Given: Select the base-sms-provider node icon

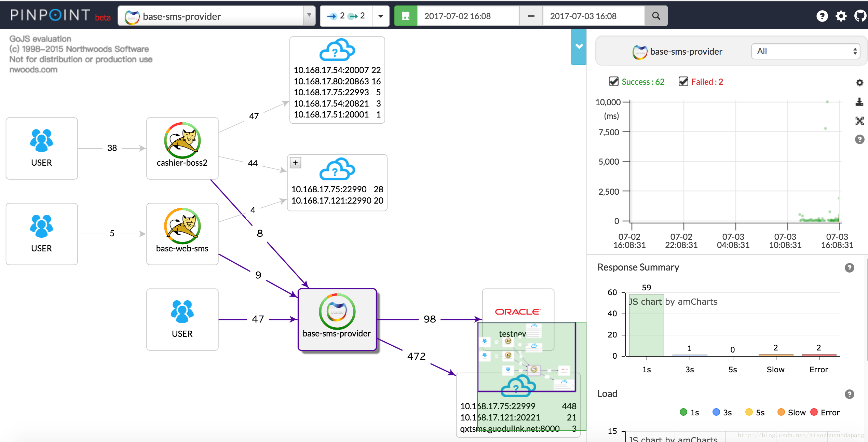Looking at the screenshot, I should coord(337,312).
